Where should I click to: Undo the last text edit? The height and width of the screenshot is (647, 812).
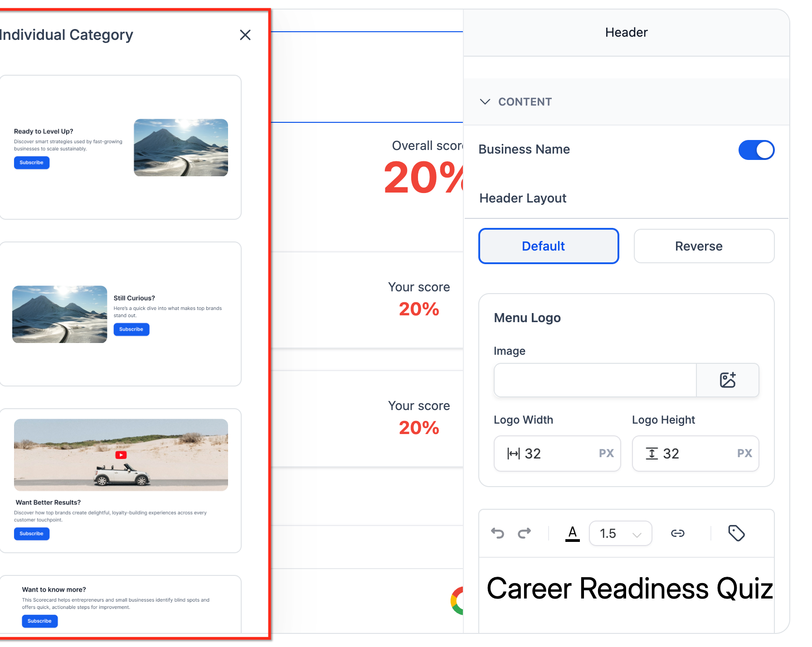click(498, 533)
